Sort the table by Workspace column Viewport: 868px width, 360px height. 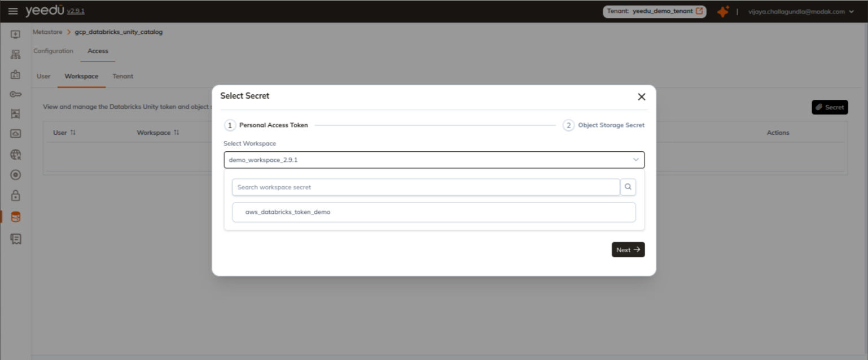(x=177, y=133)
